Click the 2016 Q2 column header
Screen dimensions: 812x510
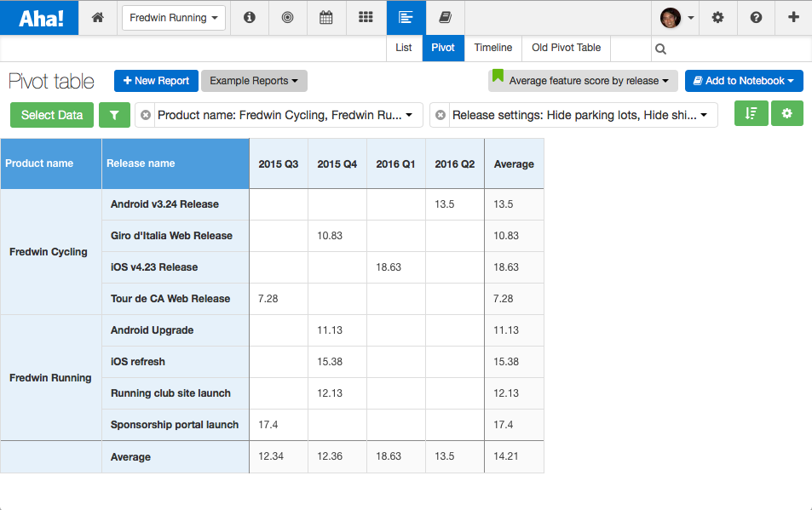455,164
